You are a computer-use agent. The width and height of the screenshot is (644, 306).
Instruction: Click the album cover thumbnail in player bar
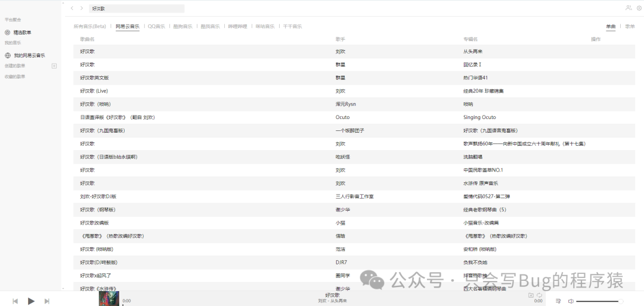(x=109, y=298)
